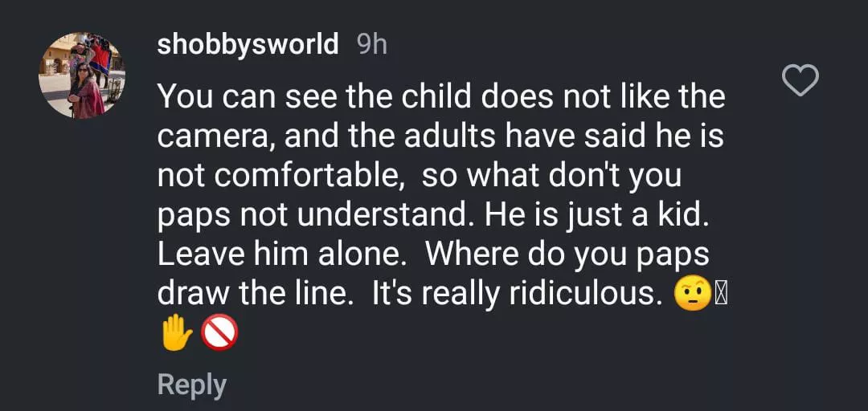Like the comment with the heart icon
Screen dimensions: 868x411
click(x=800, y=80)
